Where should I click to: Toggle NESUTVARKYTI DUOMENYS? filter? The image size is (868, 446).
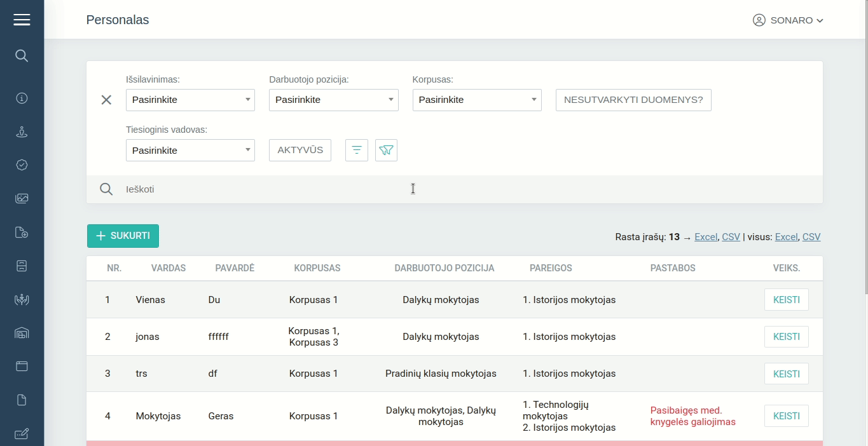[x=633, y=100]
